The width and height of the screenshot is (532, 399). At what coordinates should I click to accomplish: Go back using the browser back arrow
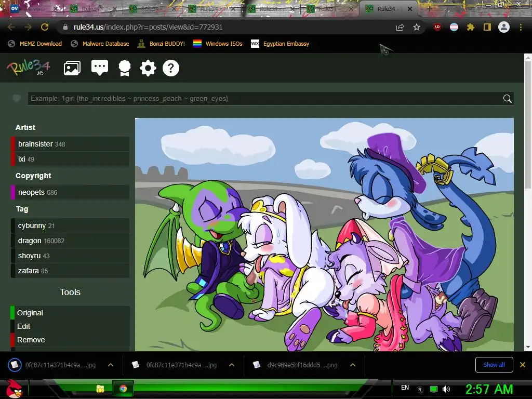11,27
